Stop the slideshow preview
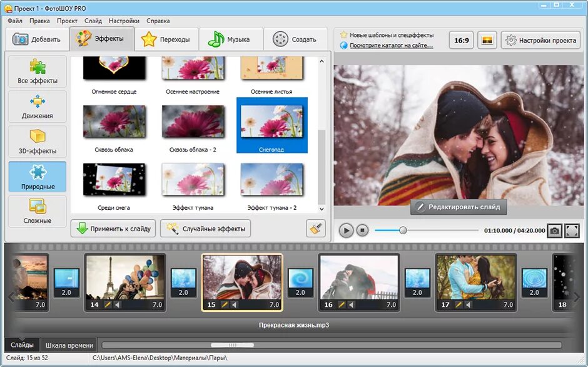Viewport: 588px width, 367px height. 362,230
